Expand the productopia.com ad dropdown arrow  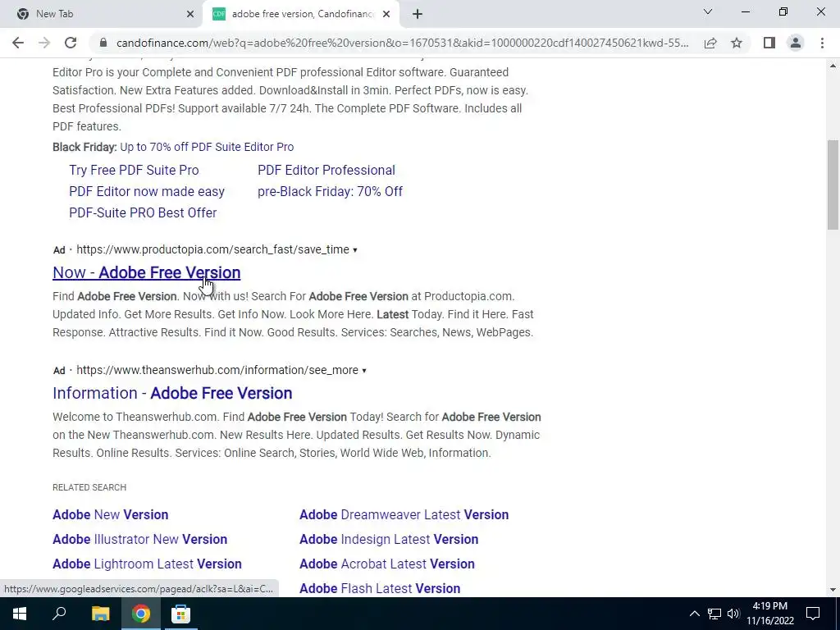point(354,250)
